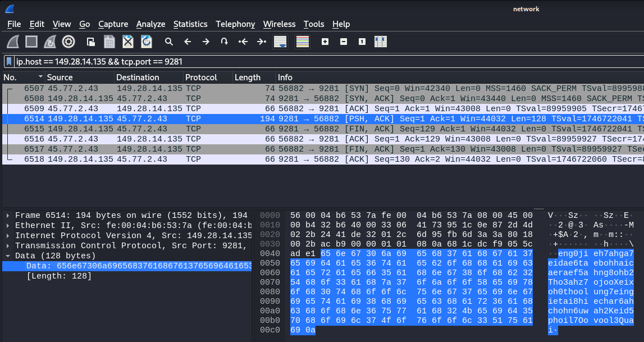Open the File menu

pyautogui.click(x=14, y=24)
